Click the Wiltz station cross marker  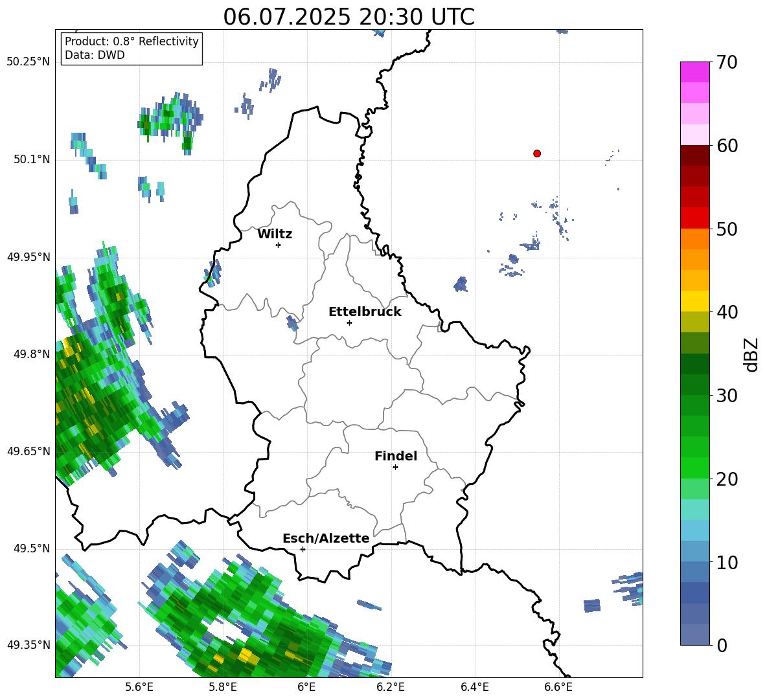pyautogui.click(x=279, y=245)
